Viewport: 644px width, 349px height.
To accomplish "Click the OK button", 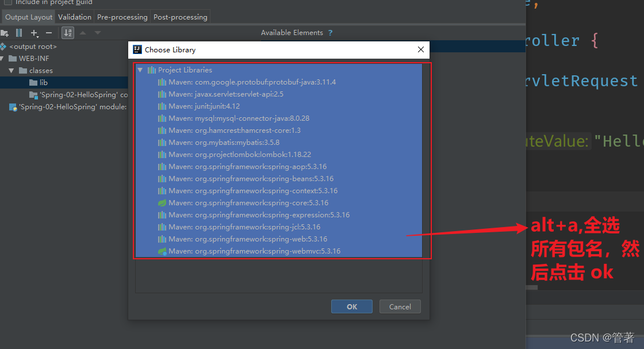I will point(351,306).
